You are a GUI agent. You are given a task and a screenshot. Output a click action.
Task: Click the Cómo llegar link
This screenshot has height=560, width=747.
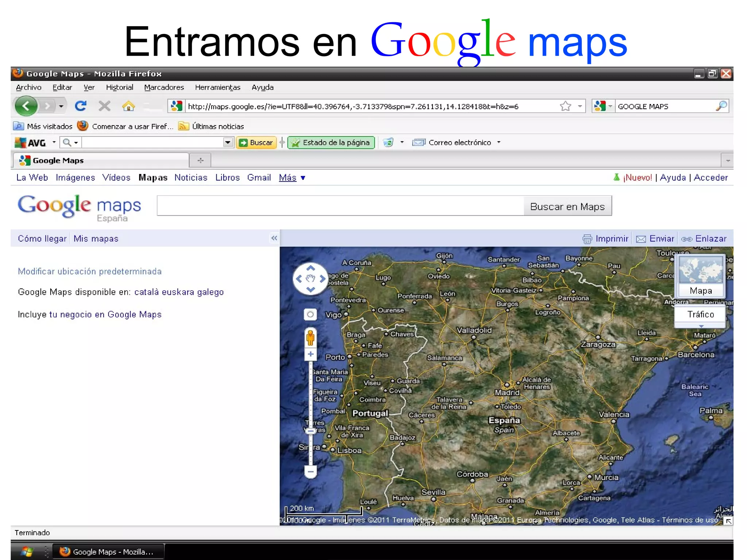pos(42,239)
